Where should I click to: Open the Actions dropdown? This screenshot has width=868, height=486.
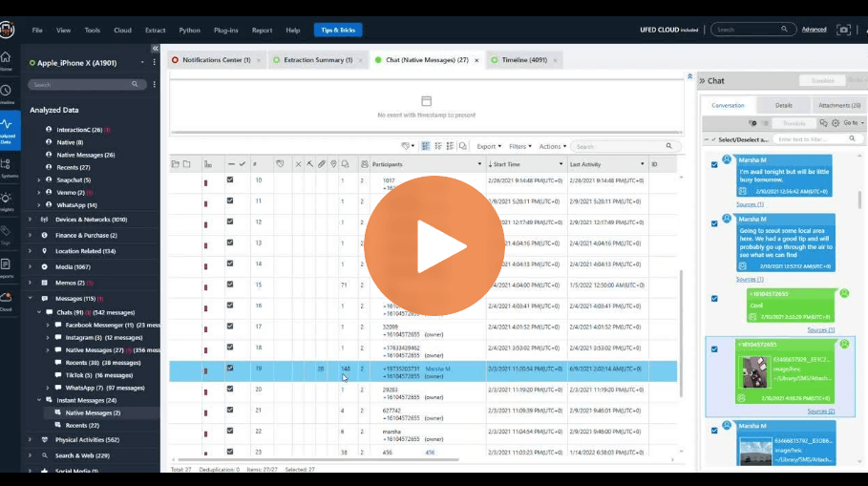(553, 147)
